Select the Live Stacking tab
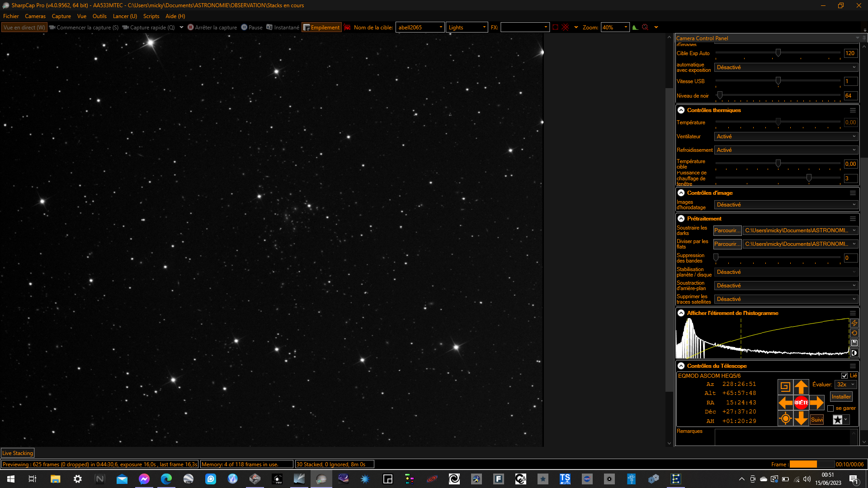The height and width of the screenshot is (488, 868). coord(18,453)
